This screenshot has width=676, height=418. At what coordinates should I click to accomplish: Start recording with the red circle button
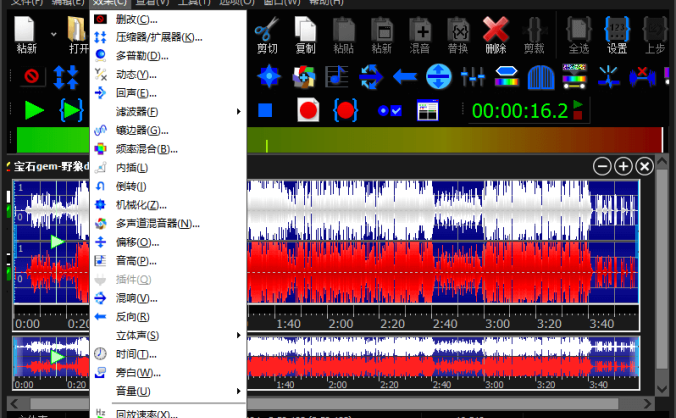point(308,110)
